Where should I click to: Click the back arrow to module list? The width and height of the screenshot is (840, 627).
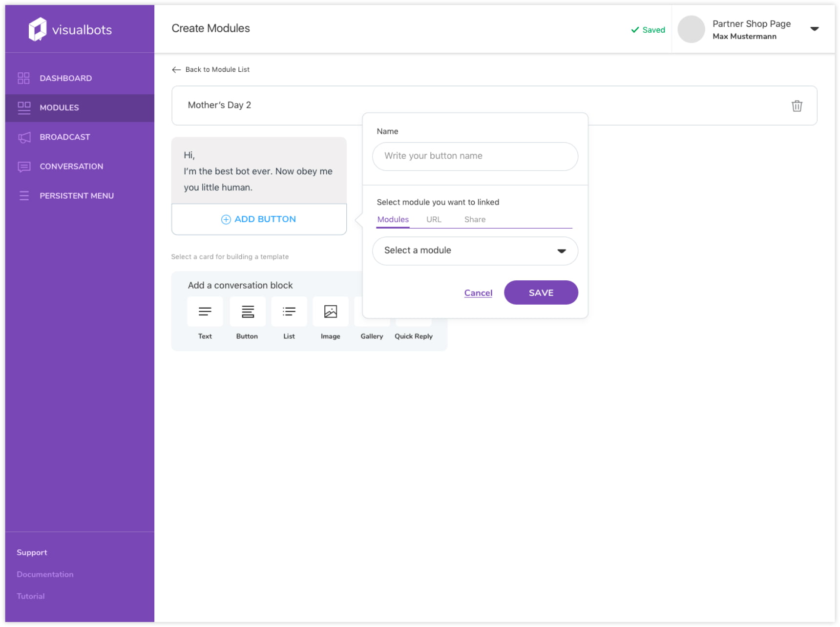[x=176, y=70]
